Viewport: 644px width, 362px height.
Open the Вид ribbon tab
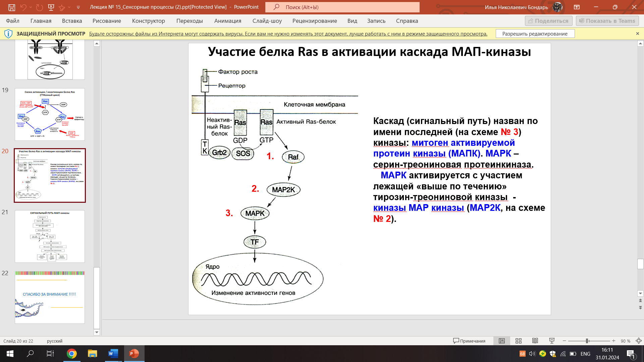point(352,21)
